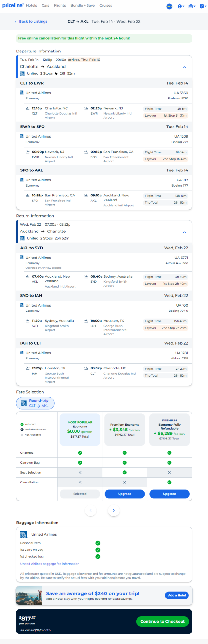Open the My Trips briefcase menu
This screenshot has height=644, width=208.
tap(192, 6)
